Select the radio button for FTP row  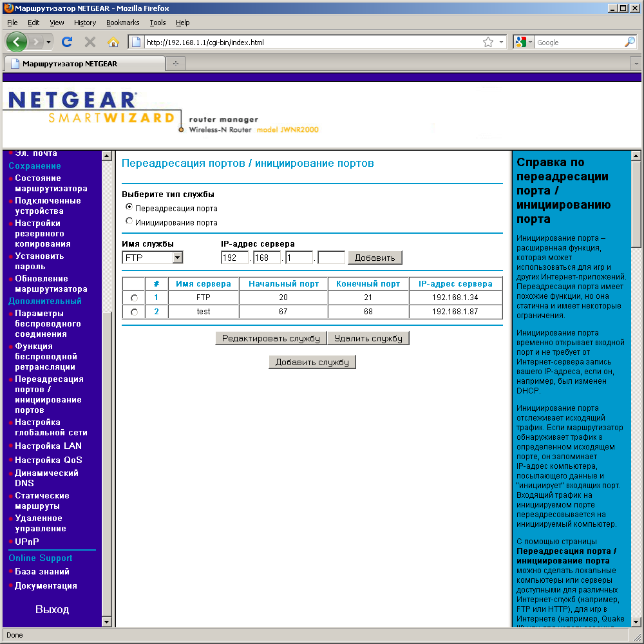point(134,298)
